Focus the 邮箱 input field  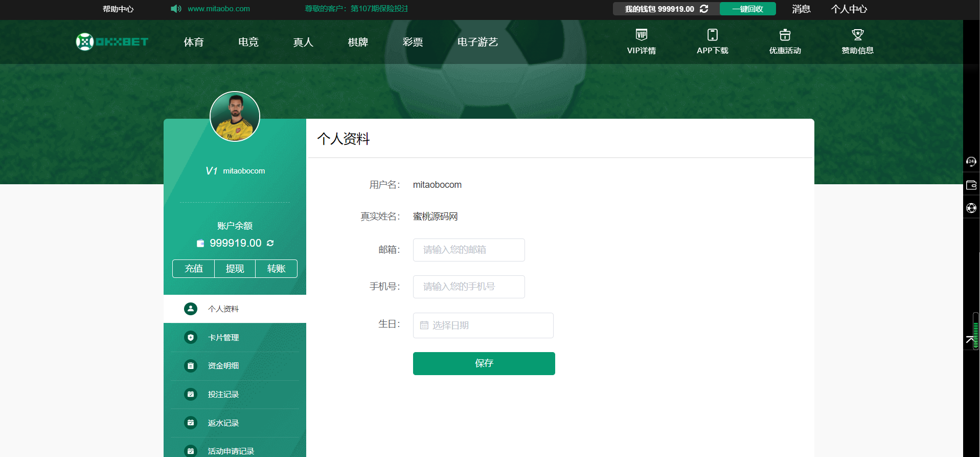[469, 250]
